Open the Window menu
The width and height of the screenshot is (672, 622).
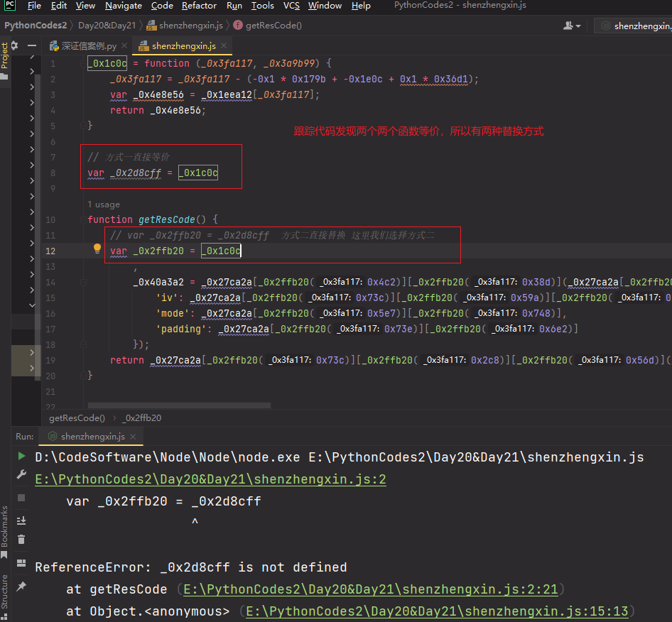pyautogui.click(x=325, y=6)
